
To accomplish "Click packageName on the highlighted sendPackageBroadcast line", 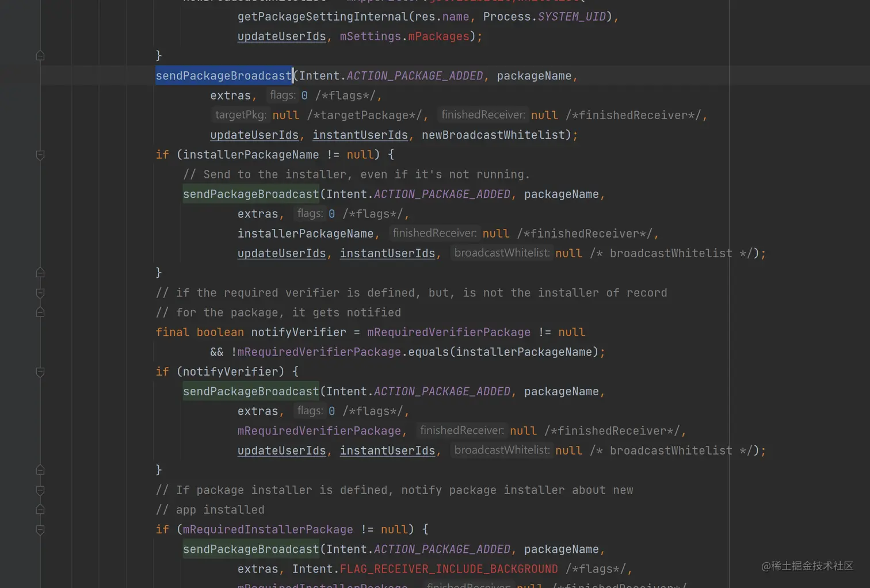I will click(534, 75).
